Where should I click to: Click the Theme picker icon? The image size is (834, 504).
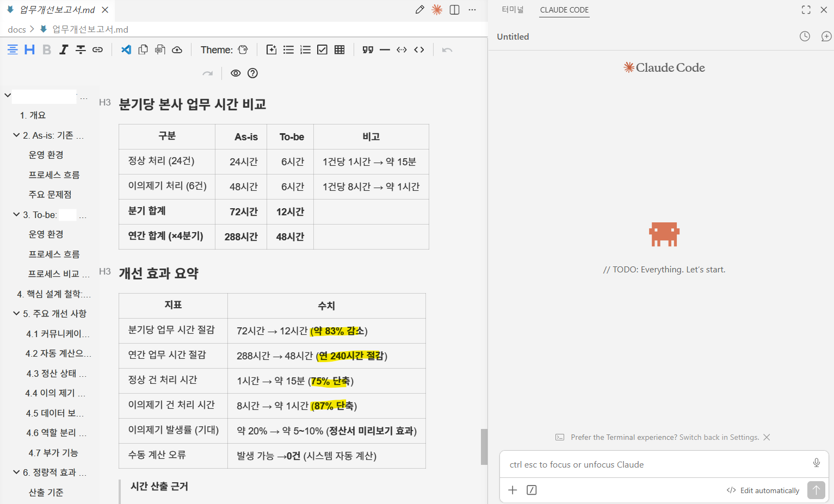pos(243,50)
